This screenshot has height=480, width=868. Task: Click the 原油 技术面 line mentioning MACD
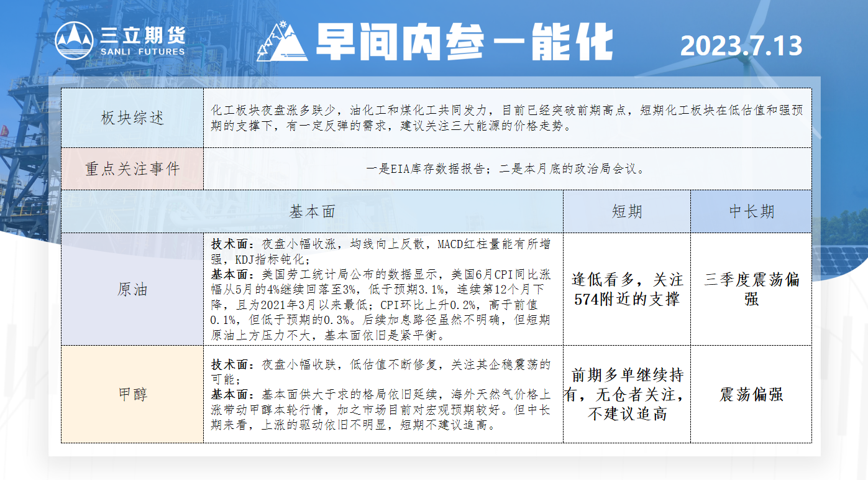(380, 251)
